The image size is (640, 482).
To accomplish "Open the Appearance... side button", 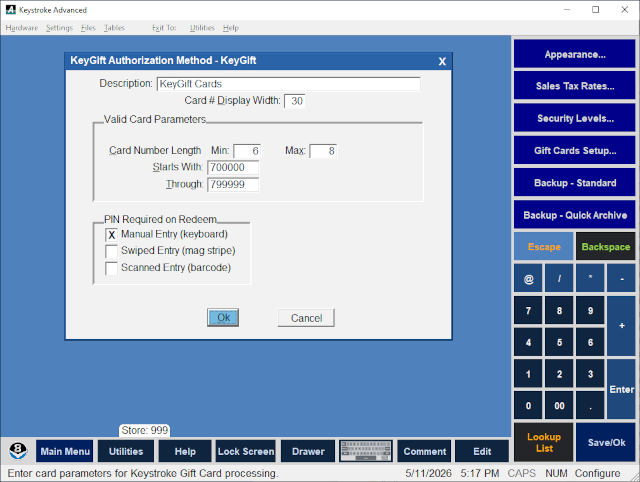I will pyautogui.click(x=574, y=54).
